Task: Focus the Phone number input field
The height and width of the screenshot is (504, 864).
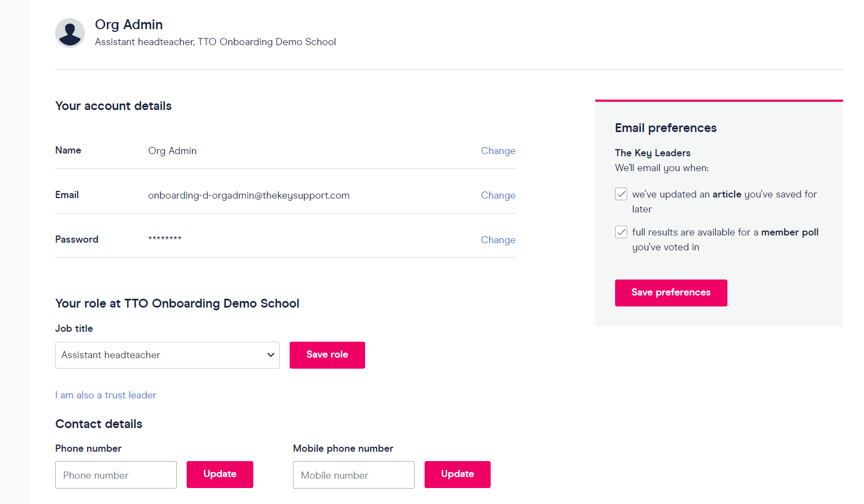Action: pos(116,475)
